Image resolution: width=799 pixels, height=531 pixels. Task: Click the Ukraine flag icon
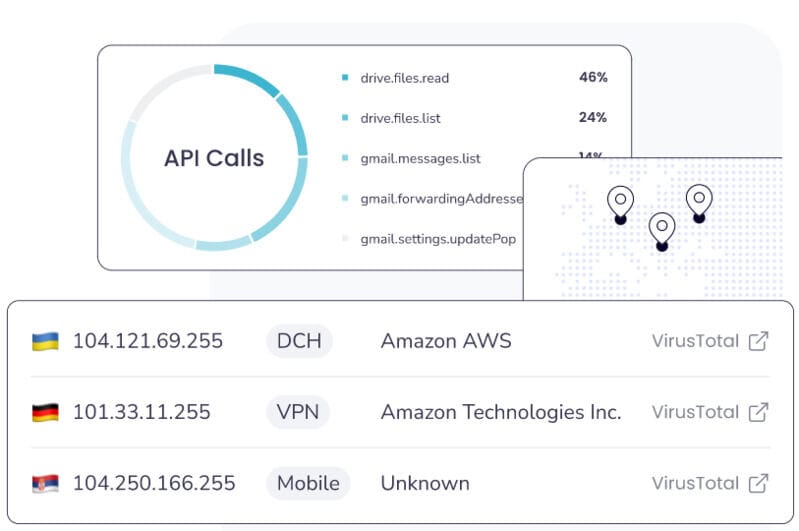(45, 341)
